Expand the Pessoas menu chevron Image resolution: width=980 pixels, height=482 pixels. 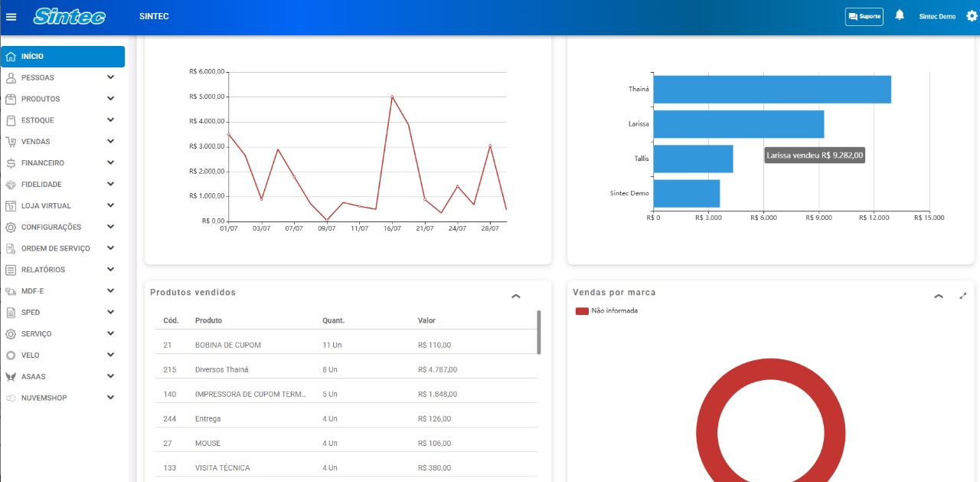[x=111, y=77]
